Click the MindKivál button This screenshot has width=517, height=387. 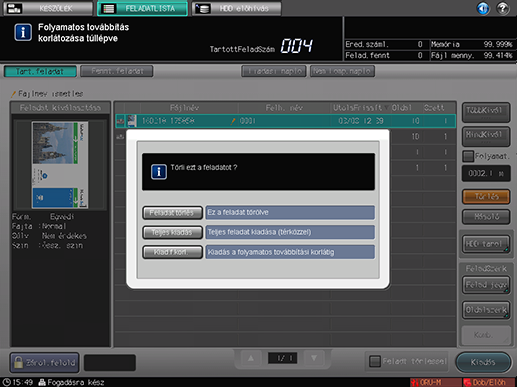486,137
